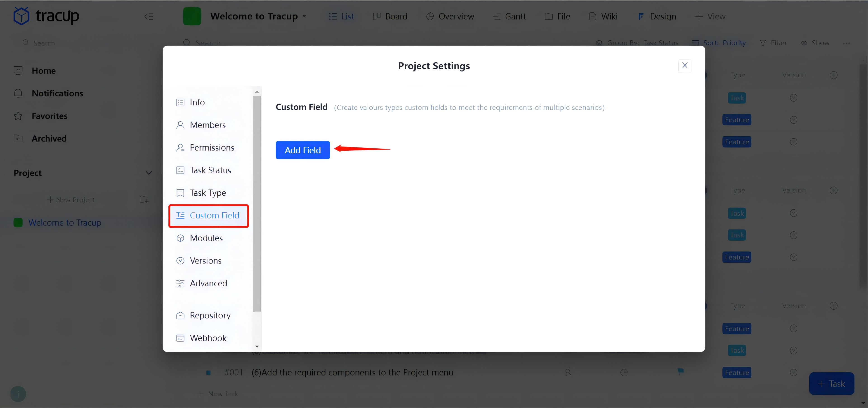Click the green project color square in the header

pos(192,16)
